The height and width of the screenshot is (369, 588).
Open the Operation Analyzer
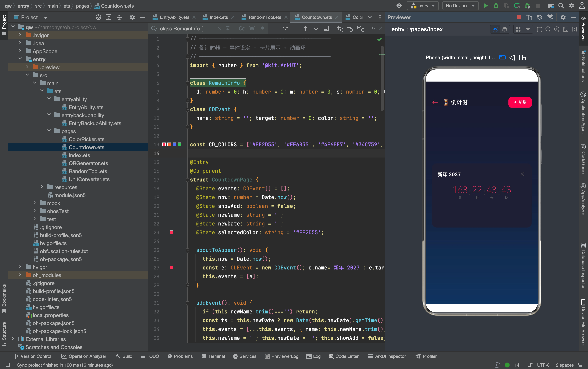click(84, 356)
